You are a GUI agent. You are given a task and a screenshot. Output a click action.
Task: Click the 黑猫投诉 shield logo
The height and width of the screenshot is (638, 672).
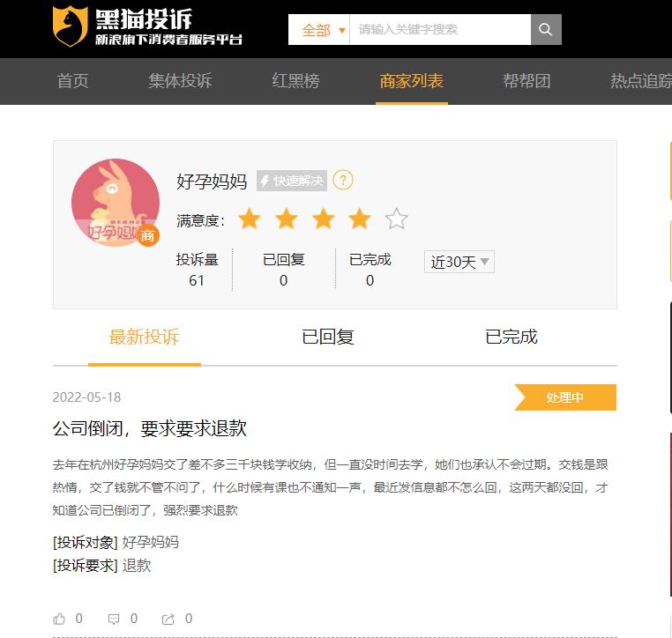[71, 26]
